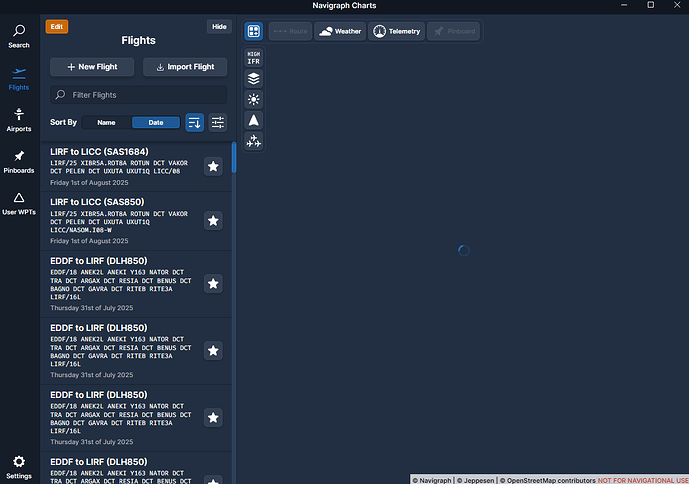Open the Route tab
689x484 pixels.
[x=290, y=31]
